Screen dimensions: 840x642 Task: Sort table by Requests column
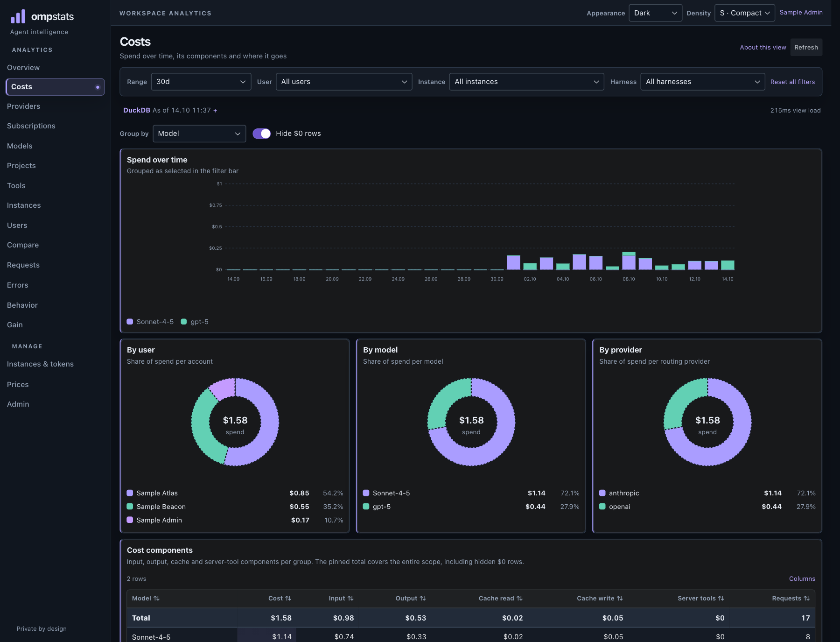(791, 598)
